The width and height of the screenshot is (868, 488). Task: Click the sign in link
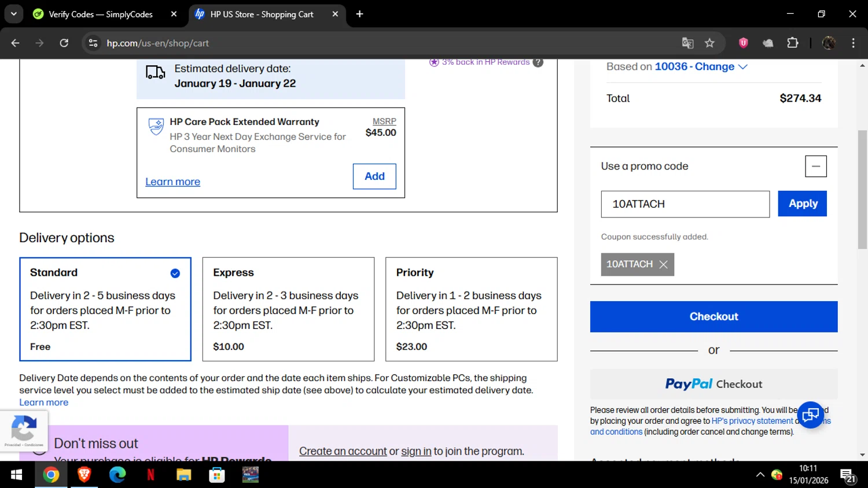point(416,451)
